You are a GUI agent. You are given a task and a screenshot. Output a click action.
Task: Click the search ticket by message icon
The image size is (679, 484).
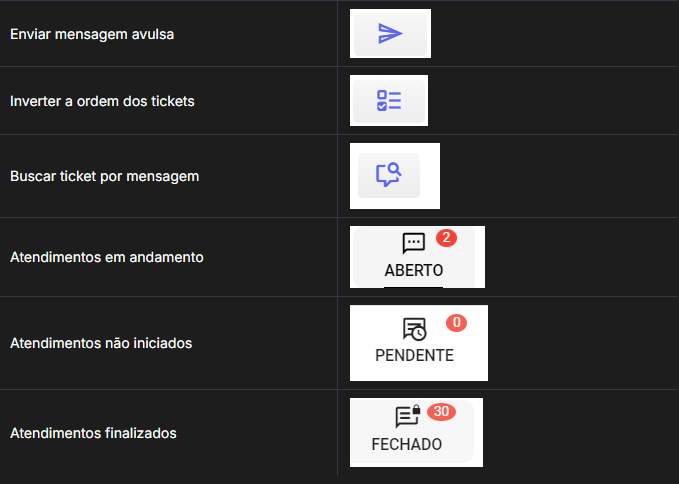click(x=388, y=175)
